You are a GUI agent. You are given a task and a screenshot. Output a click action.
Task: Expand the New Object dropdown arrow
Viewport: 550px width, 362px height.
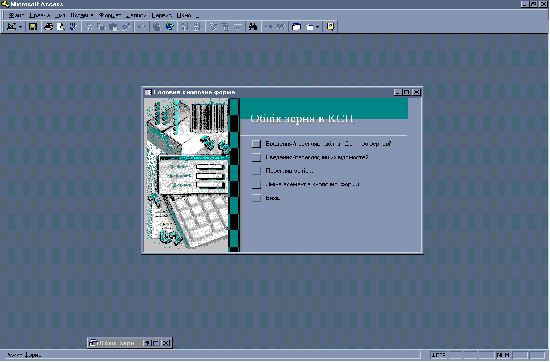tap(318, 27)
